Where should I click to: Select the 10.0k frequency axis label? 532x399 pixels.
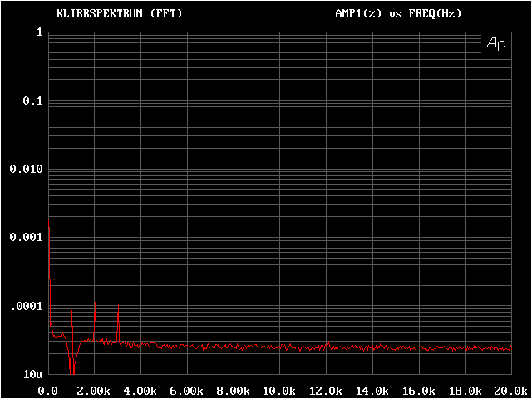pyautogui.click(x=279, y=390)
